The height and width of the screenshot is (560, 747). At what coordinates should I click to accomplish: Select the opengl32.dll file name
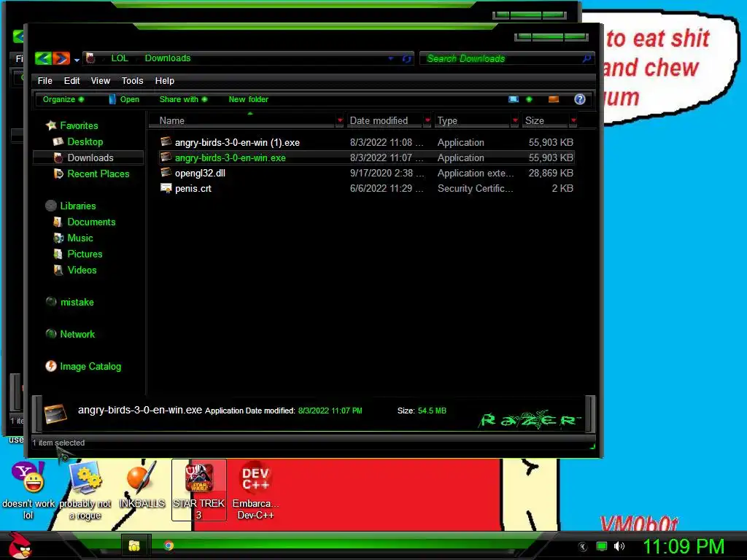[x=200, y=173]
